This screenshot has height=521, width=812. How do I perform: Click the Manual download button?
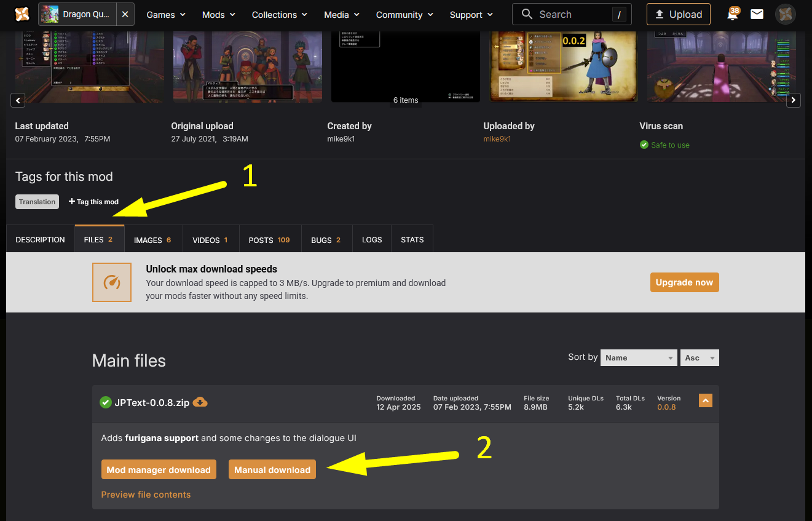(x=272, y=469)
